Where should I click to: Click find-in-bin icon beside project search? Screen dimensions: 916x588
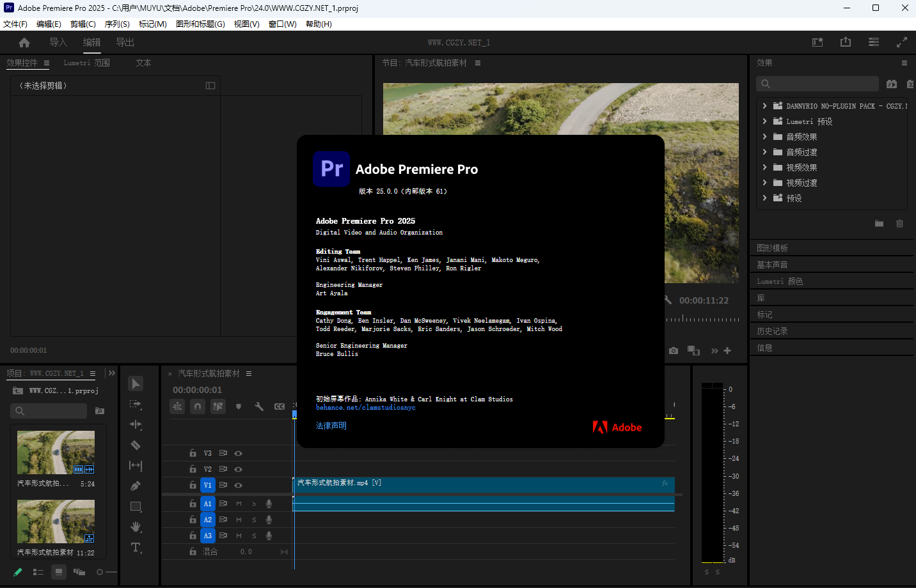point(100,411)
